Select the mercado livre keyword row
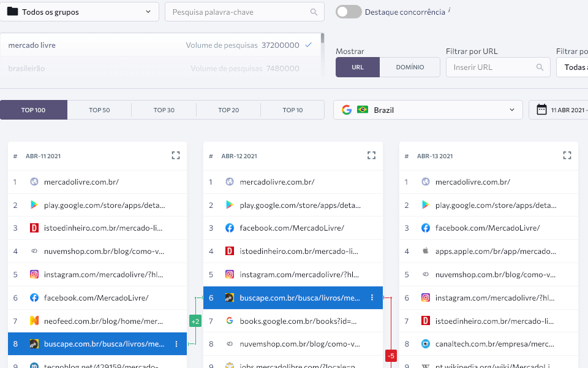 [160, 45]
